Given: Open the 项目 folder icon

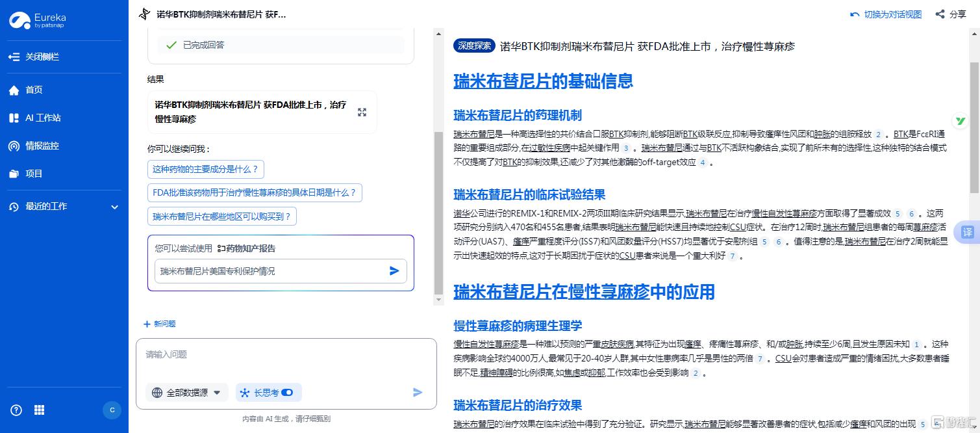Looking at the screenshot, I should click(14, 174).
